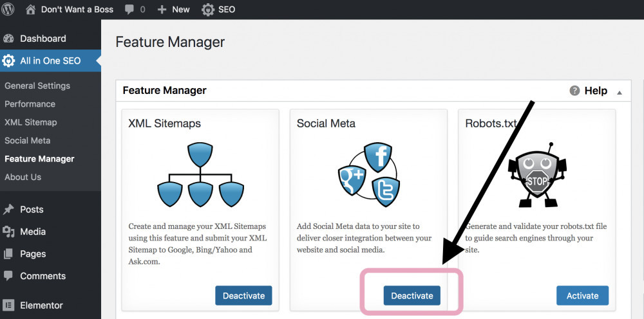Collapse the Feature Manager panel arrow
Viewport: 644px width, 319px height.
click(x=620, y=93)
